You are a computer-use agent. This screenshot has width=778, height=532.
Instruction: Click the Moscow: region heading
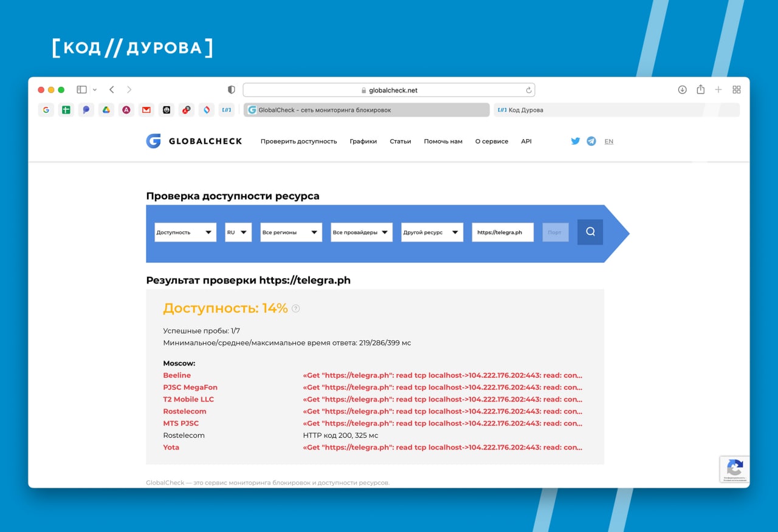coord(179,363)
